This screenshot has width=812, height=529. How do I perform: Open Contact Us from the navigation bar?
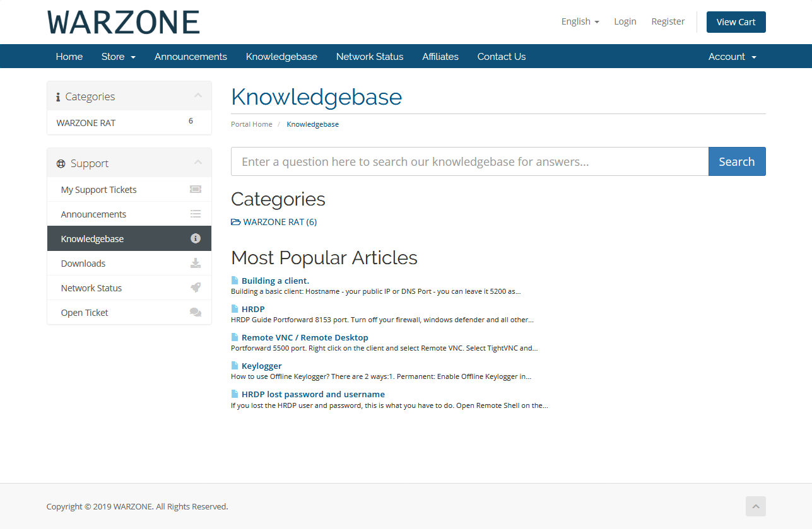501,57
